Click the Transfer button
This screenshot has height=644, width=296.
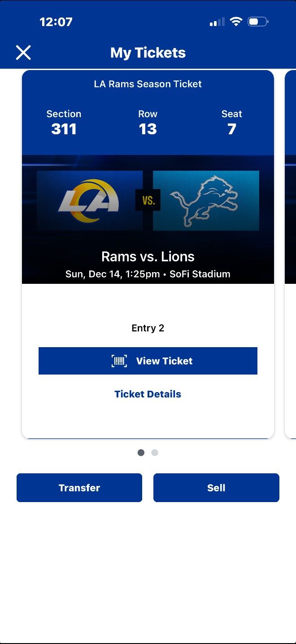point(79,488)
